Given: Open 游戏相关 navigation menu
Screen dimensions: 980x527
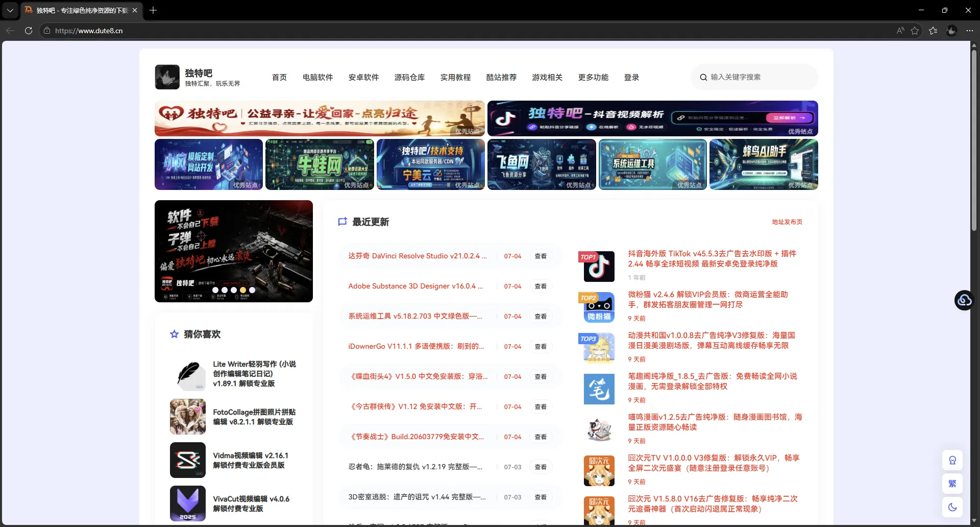Looking at the screenshot, I should coord(547,77).
